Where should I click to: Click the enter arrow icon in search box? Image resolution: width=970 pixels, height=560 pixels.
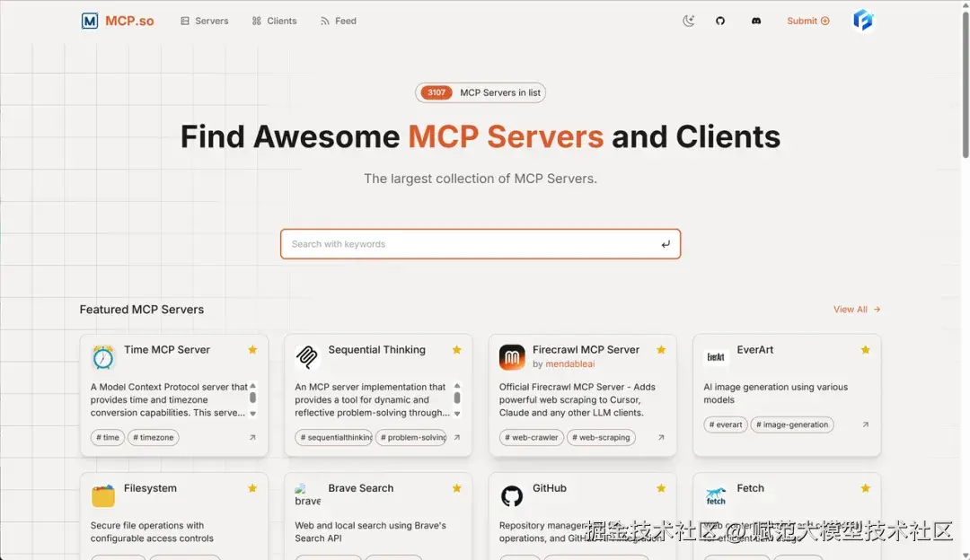coord(665,244)
